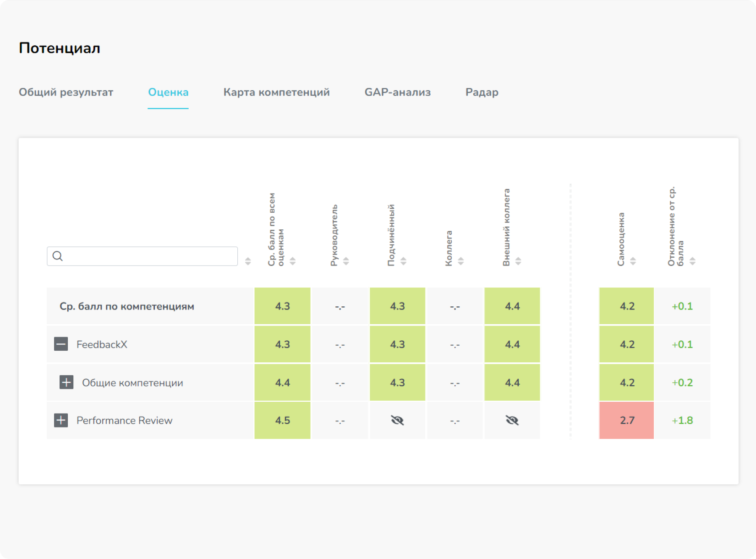
Task: Switch to Общий результат tab
Action: (x=66, y=92)
